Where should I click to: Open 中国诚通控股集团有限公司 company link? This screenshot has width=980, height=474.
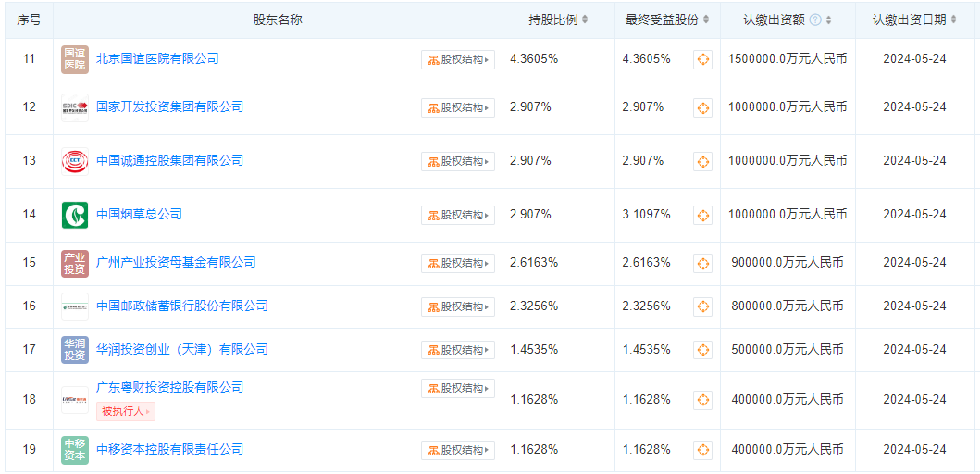pyautogui.click(x=169, y=161)
